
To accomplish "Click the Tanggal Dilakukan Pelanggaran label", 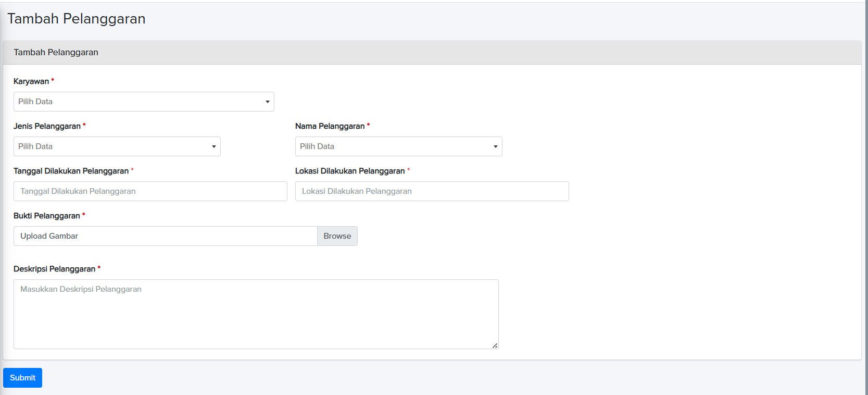I will click(x=71, y=171).
